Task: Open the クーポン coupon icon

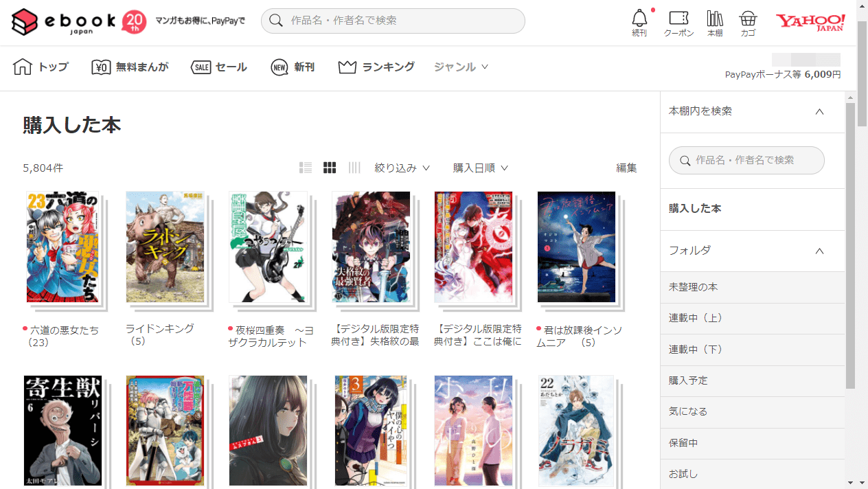Action: point(678,23)
